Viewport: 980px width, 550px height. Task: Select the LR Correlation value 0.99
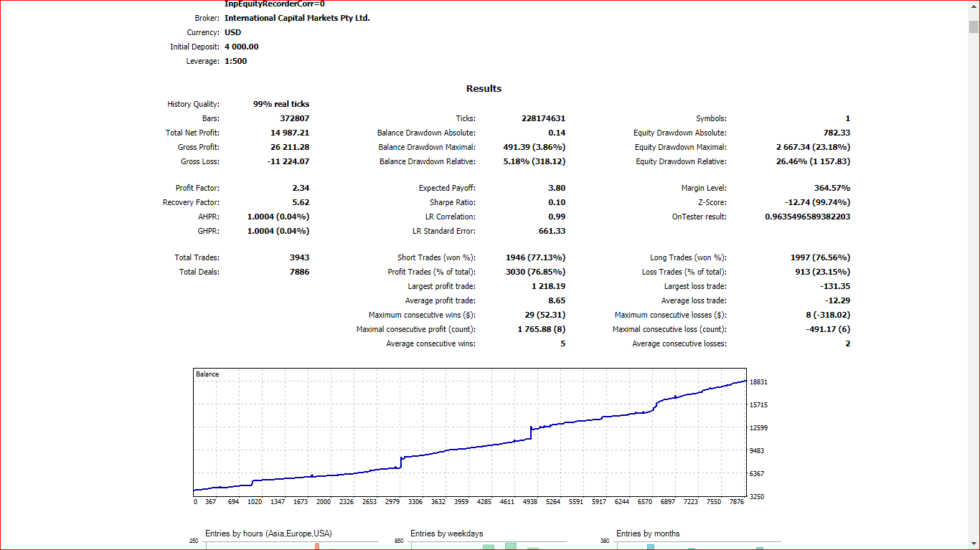pyautogui.click(x=557, y=217)
